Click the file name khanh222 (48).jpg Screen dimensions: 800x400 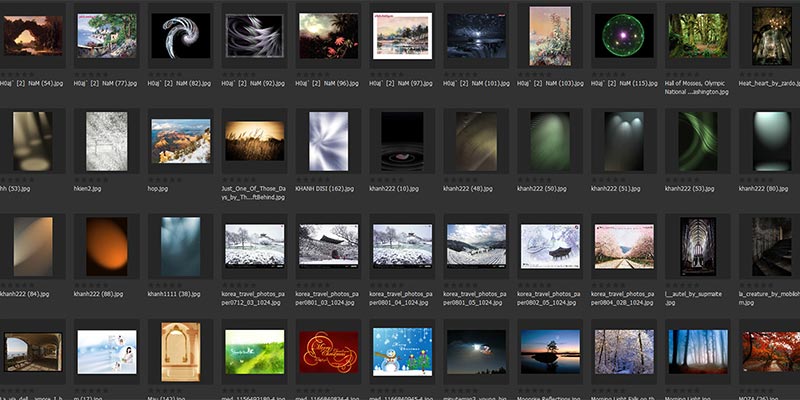(x=468, y=189)
